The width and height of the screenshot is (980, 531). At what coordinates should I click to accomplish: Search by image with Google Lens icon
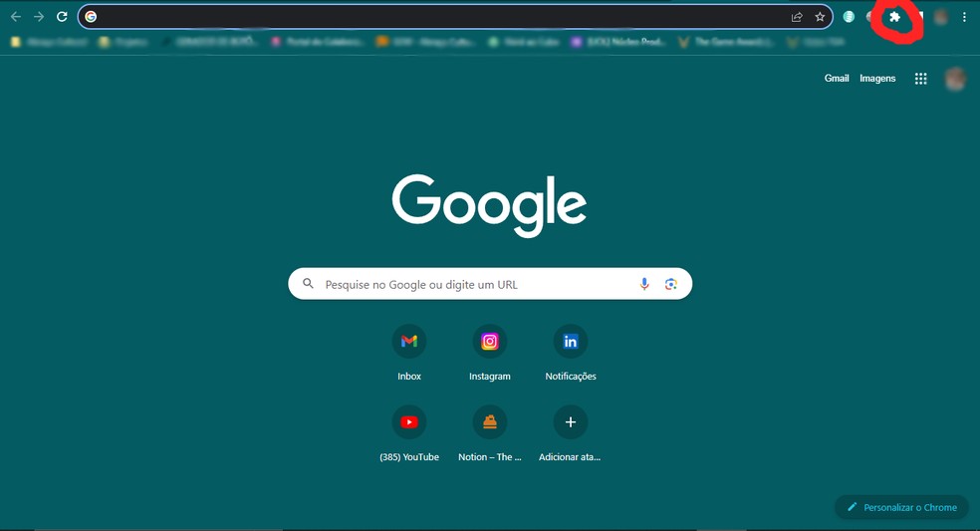pyautogui.click(x=670, y=284)
